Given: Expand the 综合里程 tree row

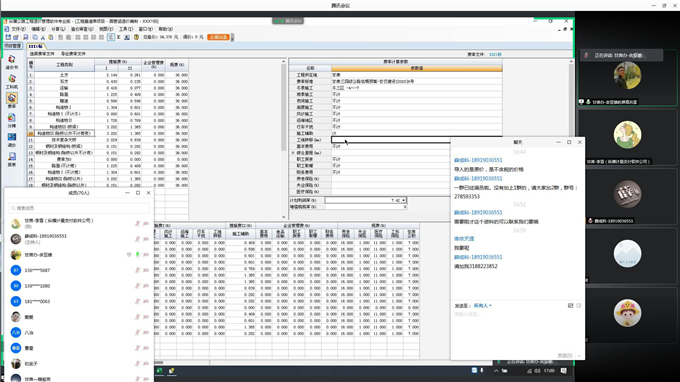Looking at the screenshot, I should tap(293, 153).
